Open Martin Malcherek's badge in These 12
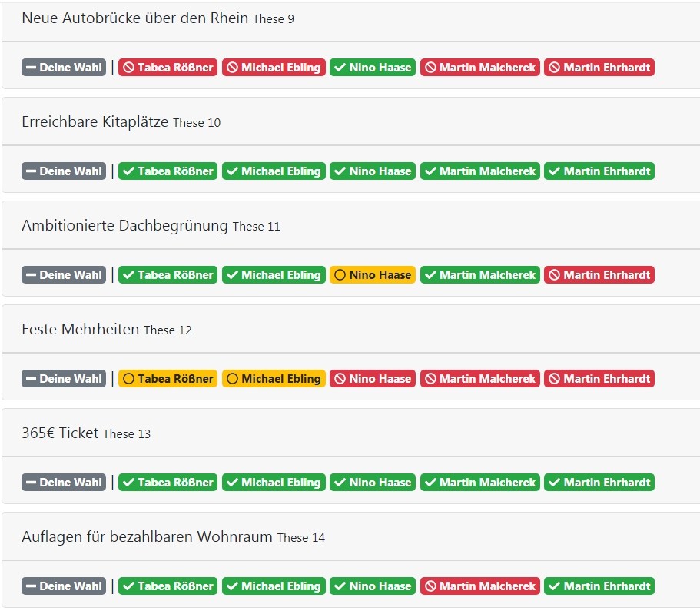Image resolution: width=700 pixels, height=611 pixels. pyautogui.click(x=480, y=378)
